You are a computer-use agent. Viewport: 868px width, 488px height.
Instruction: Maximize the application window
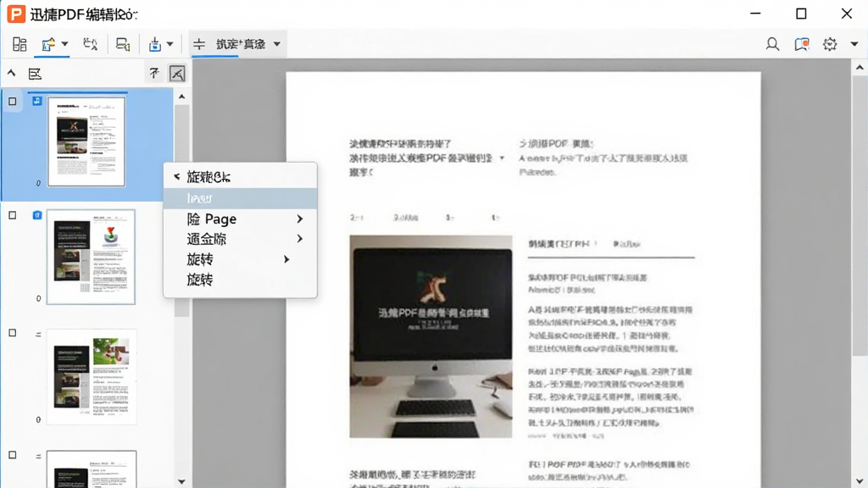[801, 14]
